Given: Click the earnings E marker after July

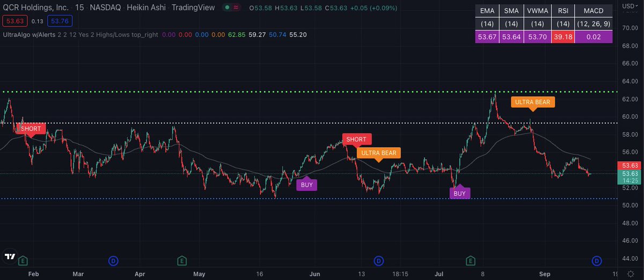Looking at the screenshot, I should pos(471,261).
